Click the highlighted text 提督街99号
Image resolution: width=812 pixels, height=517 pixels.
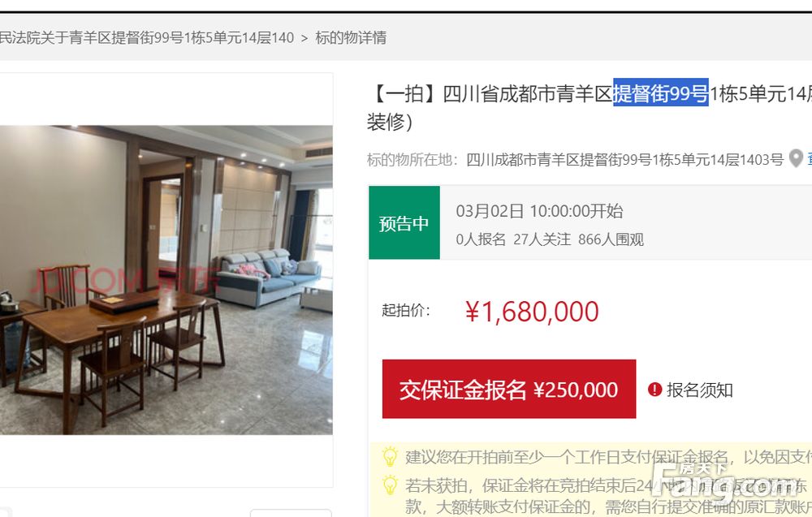(661, 93)
